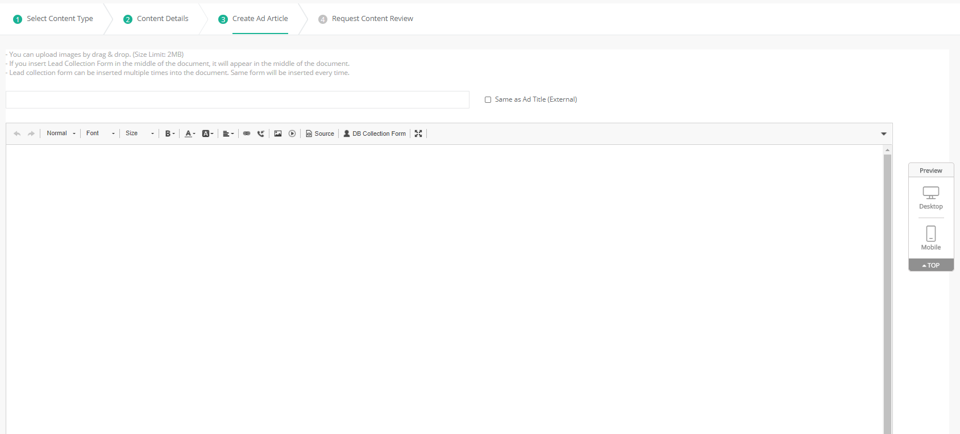The height and width of the screenshot is (434, 960).
Task: Insert an image with picture icon
Action: click(278, 133)
